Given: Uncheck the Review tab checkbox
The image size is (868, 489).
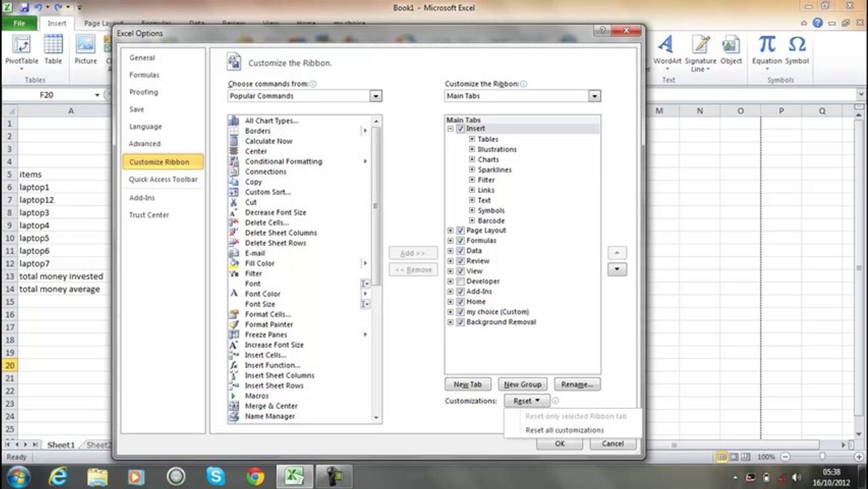Looking at the screenshot, I should click(461, 261).
